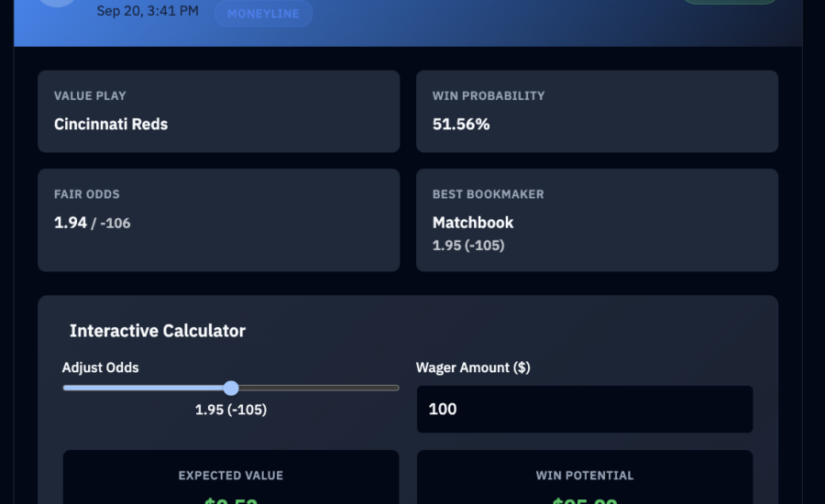This screenshot has width=825, height=504.
Task: Click the Expected Value result card
Action: click(x=230, y=478)
